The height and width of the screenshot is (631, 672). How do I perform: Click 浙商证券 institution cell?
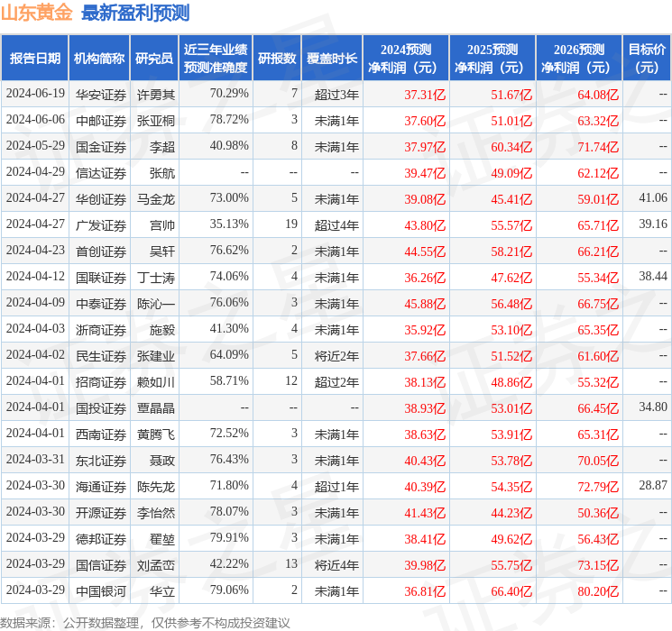101,330
